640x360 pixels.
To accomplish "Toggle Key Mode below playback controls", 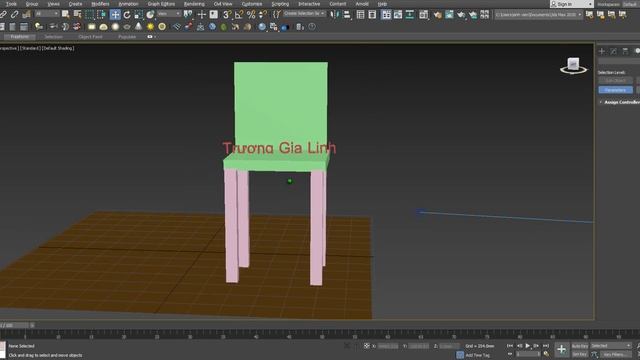I will click(510, 354).
